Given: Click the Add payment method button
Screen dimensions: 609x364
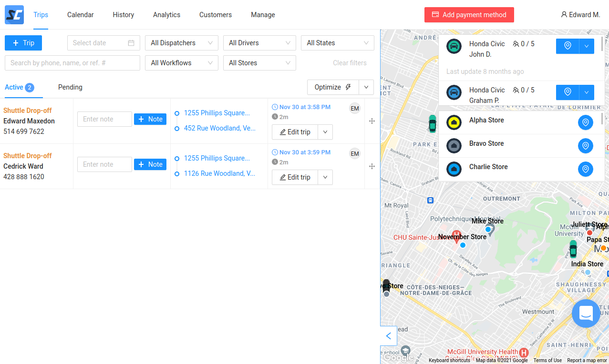Looking at the screenshot, I should [x=469, y=15].
